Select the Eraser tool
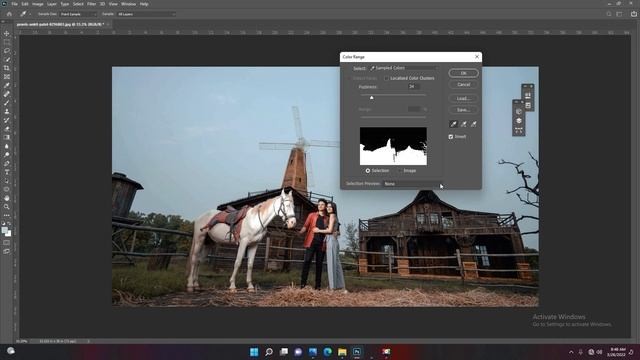 tap(7, 129)
